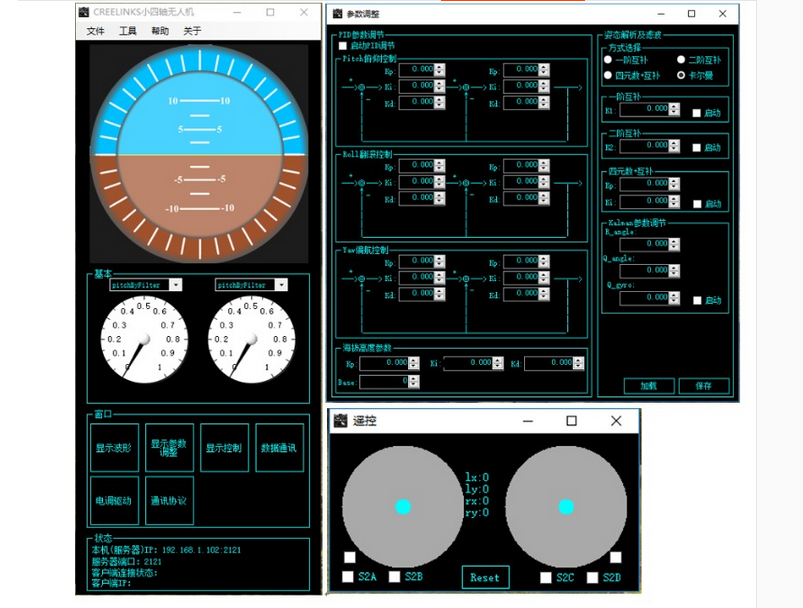Click the 保存 button
The width and height of the screenshot is (803, 608).
point(704,386)
